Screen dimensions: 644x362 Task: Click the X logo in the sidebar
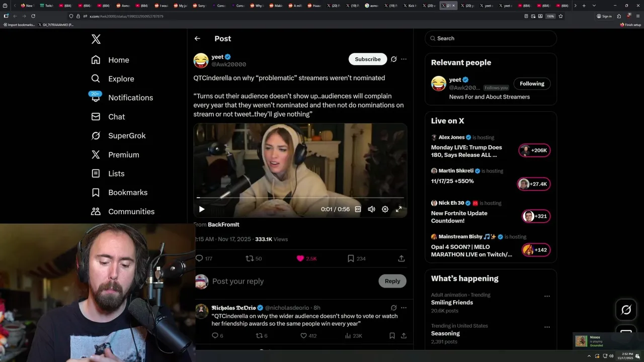click(96, 39)
